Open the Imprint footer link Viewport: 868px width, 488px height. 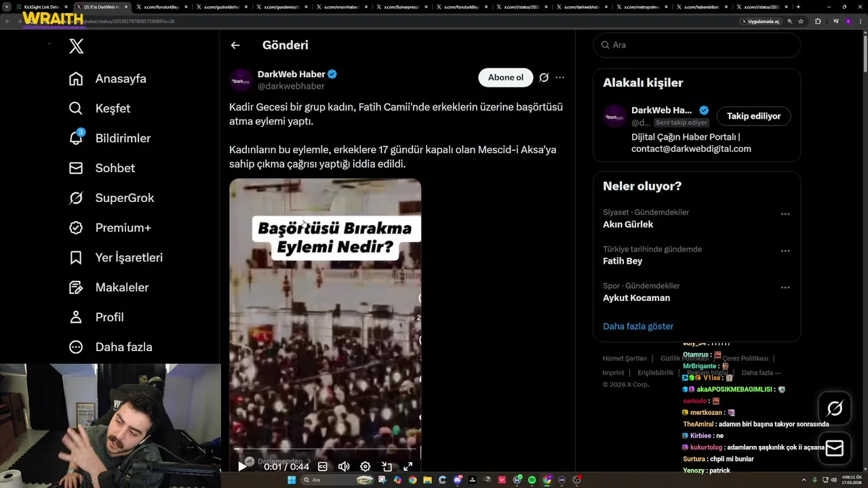613,372
